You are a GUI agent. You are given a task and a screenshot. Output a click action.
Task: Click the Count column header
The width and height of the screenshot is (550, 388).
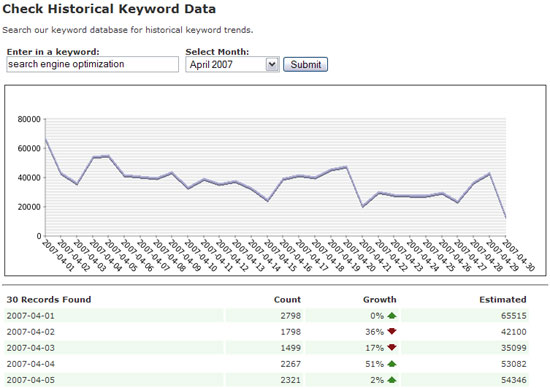[287, 300]
